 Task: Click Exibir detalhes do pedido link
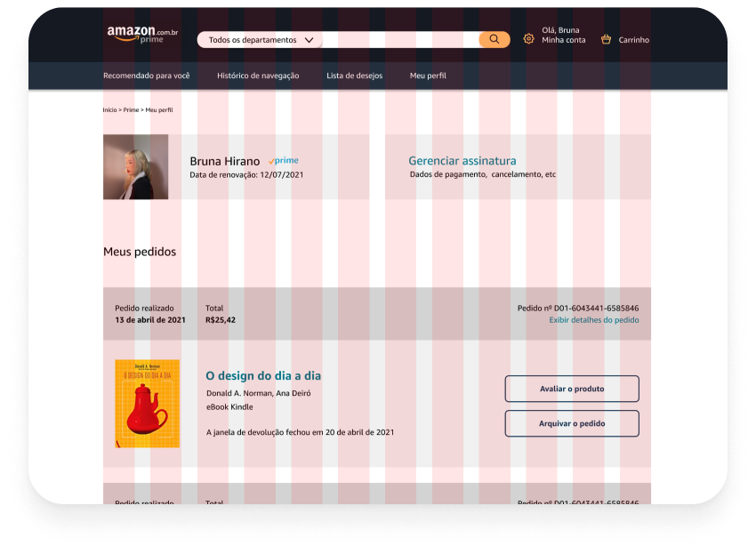coord(593,320)
